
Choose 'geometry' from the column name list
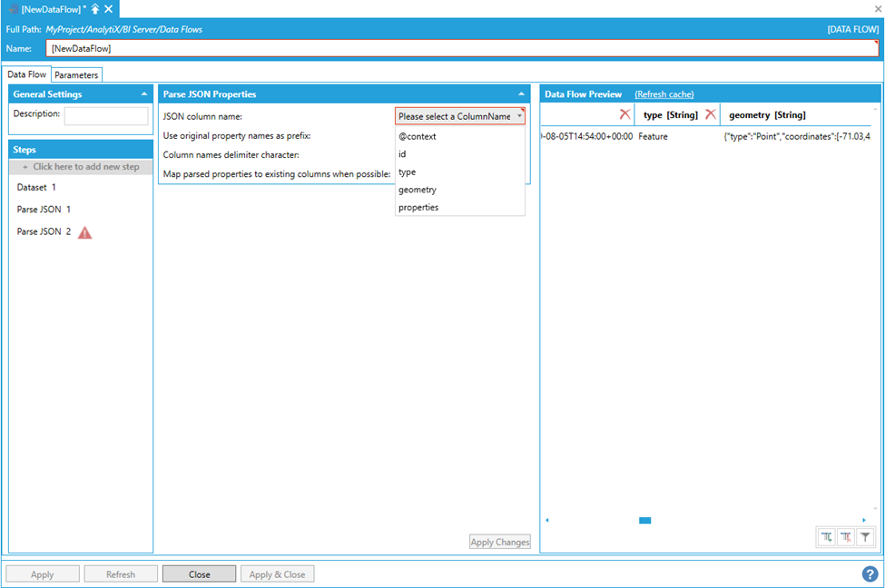[418, 190]
